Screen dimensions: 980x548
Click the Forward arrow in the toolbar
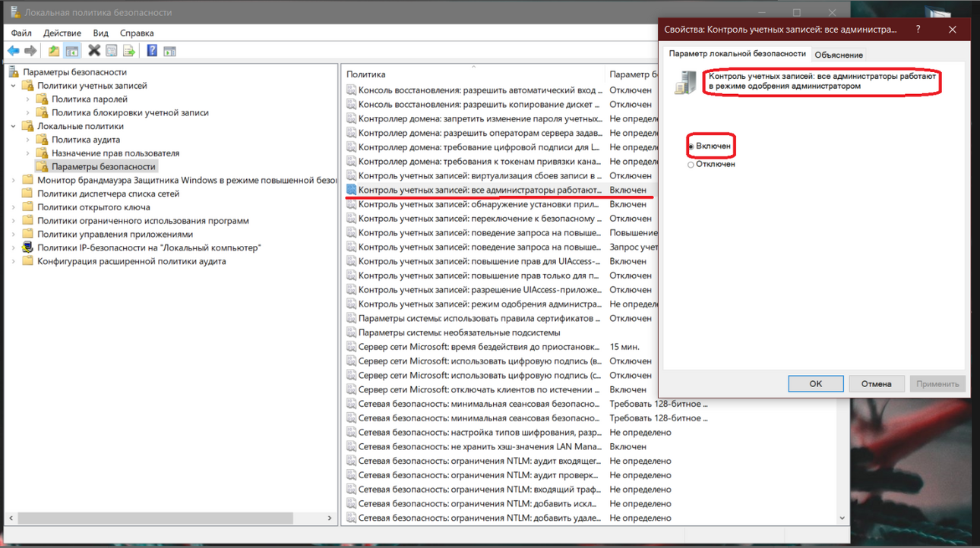pyautogui.click(x=30, y=51)
